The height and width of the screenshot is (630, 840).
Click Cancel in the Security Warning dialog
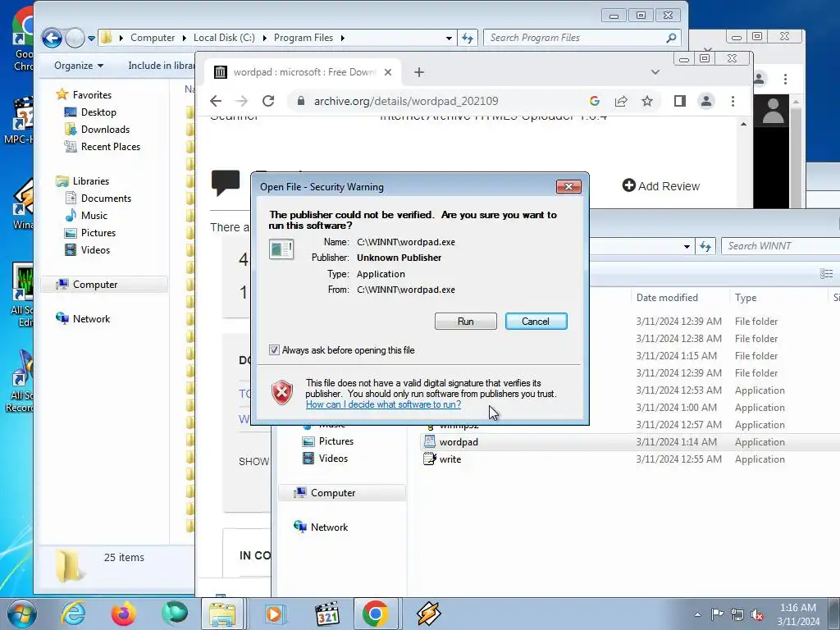pos(536,321)
